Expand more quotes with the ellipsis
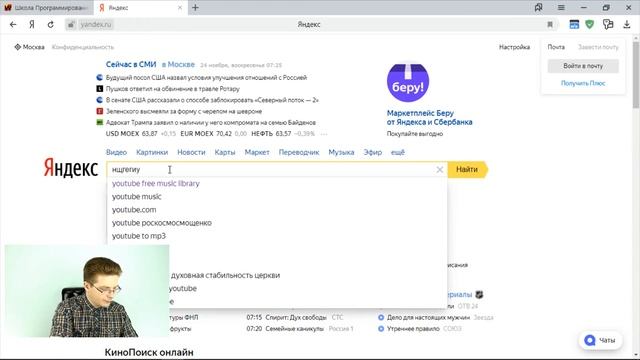The image size is (640, 360). tap(324, 134)
